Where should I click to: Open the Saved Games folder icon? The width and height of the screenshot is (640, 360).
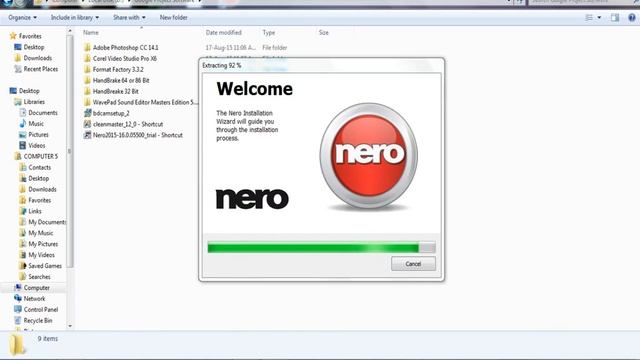[23, 266]
